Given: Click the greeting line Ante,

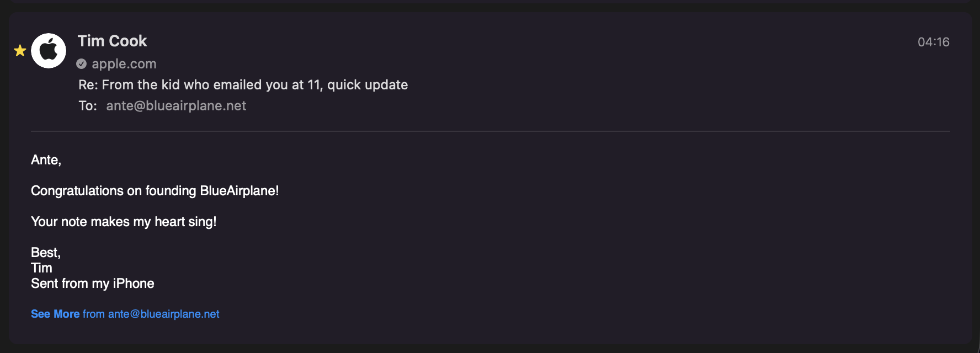Looking at the screenshot, I should tap(46, 160).
